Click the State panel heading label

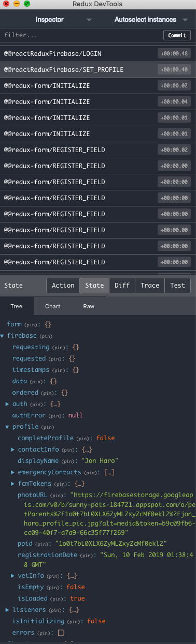pos(13,285)
